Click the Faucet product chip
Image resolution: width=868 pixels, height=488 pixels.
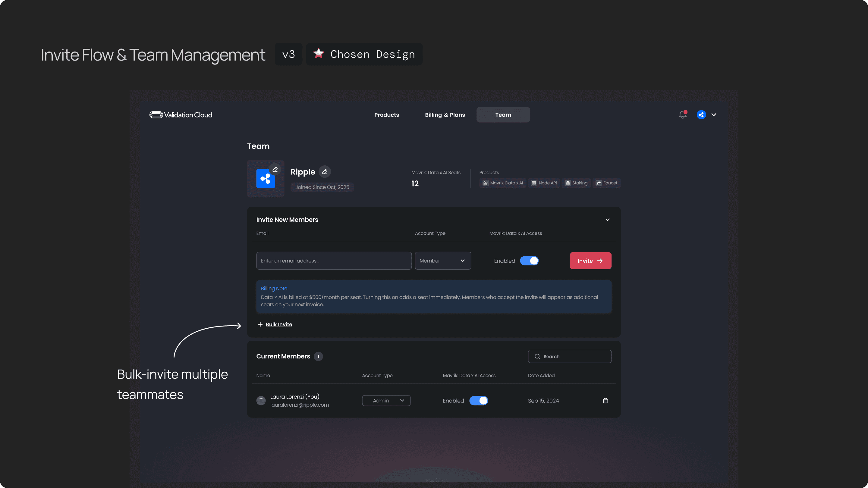click(x=606, y=183)
